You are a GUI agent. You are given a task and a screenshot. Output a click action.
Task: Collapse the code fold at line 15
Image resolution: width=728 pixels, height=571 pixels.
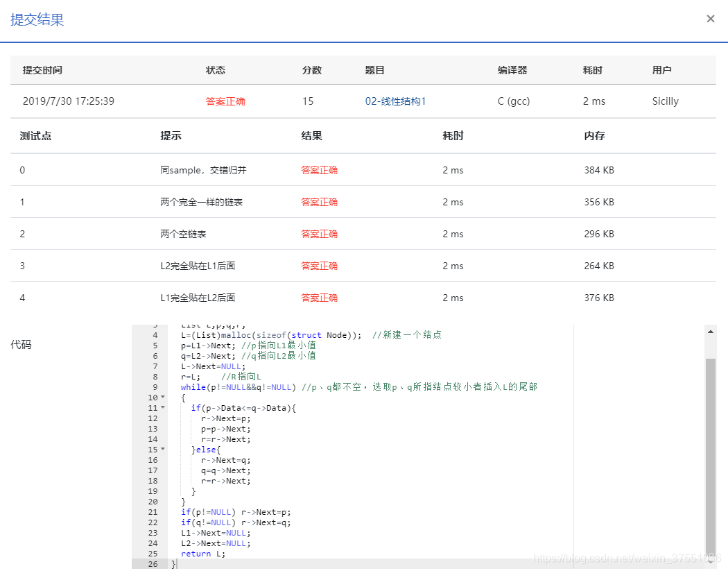pos(162,450)
